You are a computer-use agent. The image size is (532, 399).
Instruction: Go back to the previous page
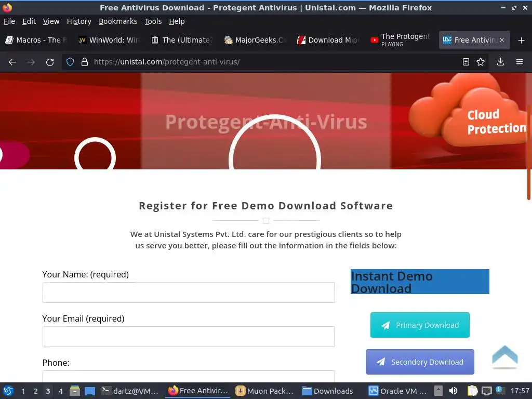pyautogui.click(x=12, y=62)
